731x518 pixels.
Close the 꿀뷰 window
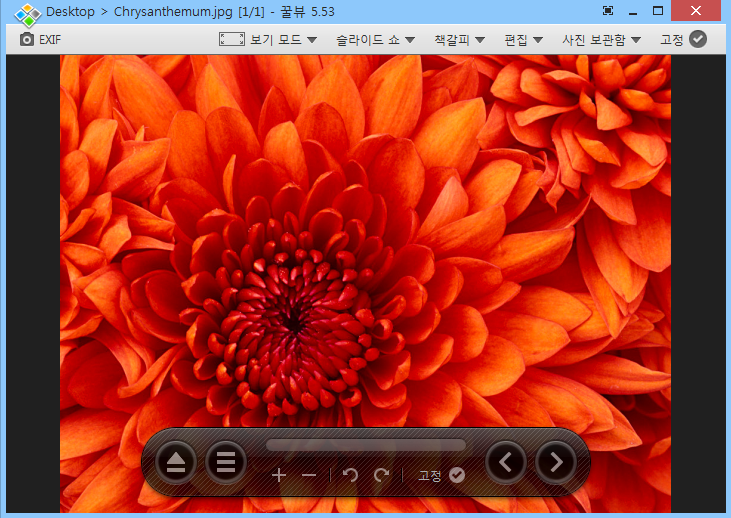coord(696,10)
